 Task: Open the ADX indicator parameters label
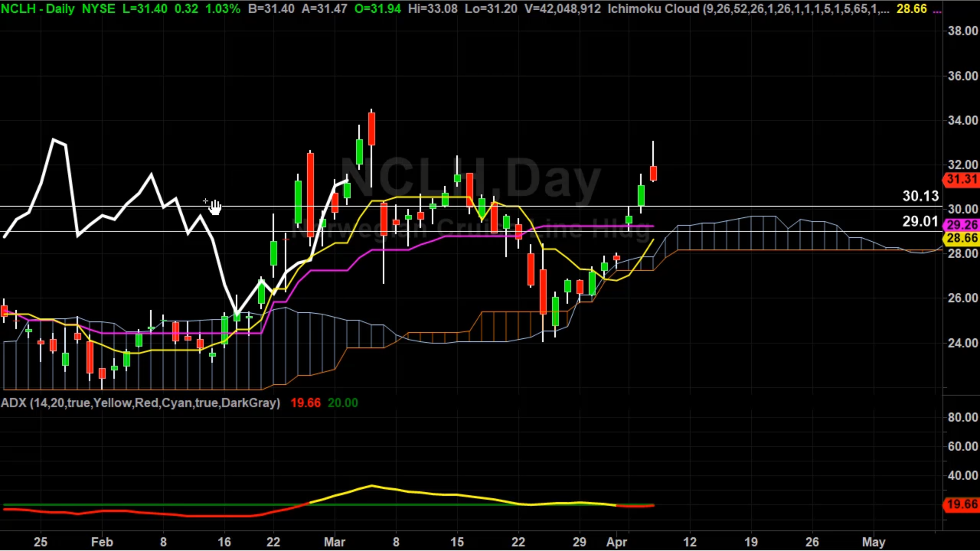coord(140,403)
